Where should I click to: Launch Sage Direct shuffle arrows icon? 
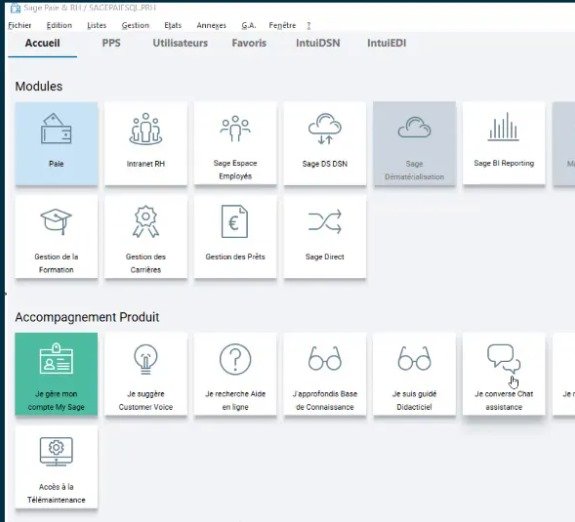[325, 222]
